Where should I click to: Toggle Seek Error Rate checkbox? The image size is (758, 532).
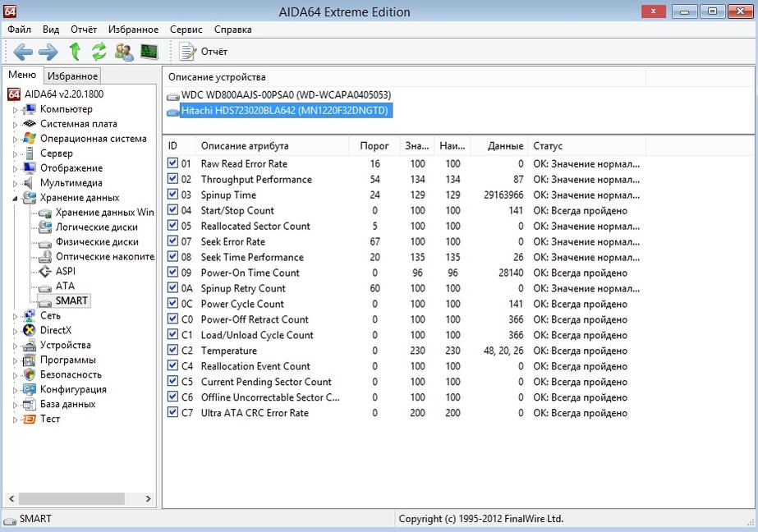(x=172, y=241)
